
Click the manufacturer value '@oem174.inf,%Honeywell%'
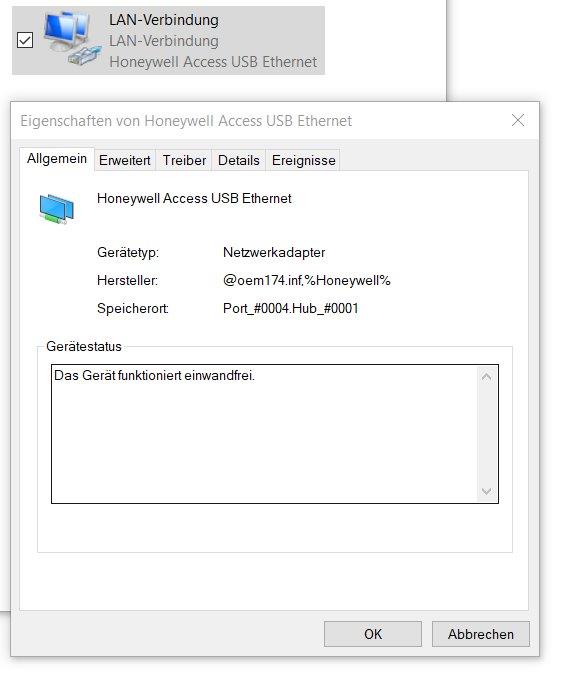(x=307, y=280)
